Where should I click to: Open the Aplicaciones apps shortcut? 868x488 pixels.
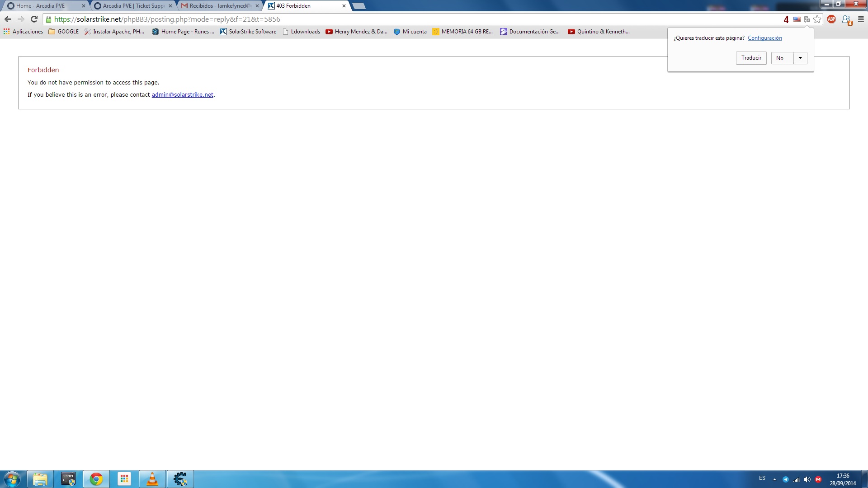tap(23, 32)
